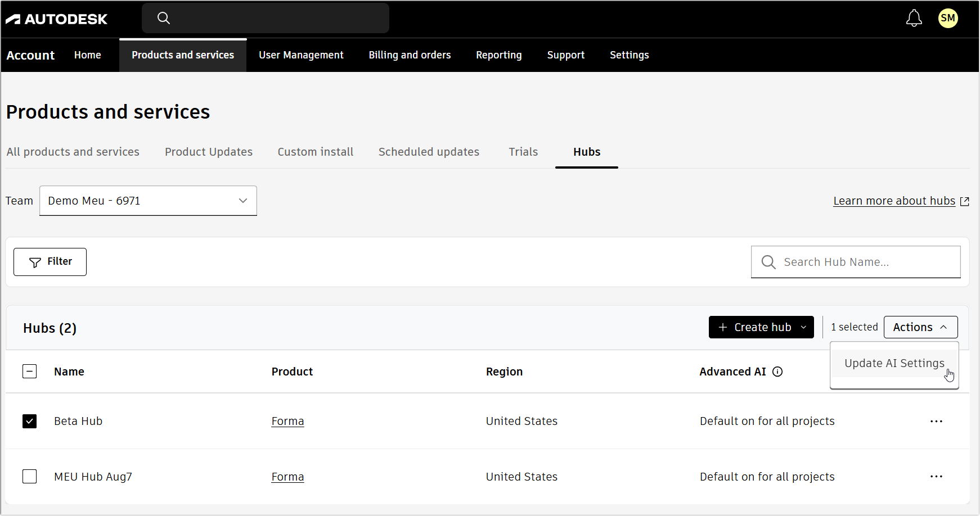Image resolution: width=980 pixels, height=516 pixels.
Task: Select Products and services nav item
Action: [x=183, y=55]
